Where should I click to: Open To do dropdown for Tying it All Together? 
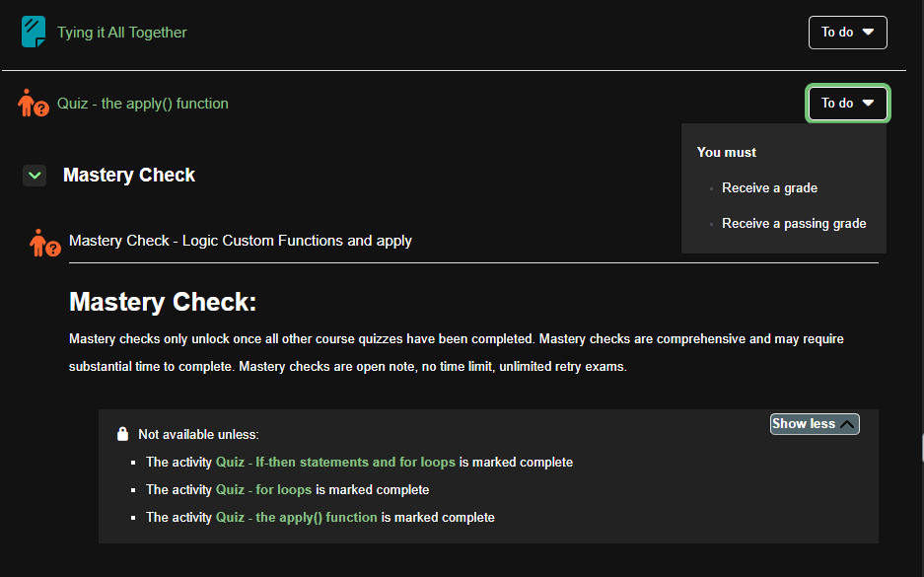(847, 33)
